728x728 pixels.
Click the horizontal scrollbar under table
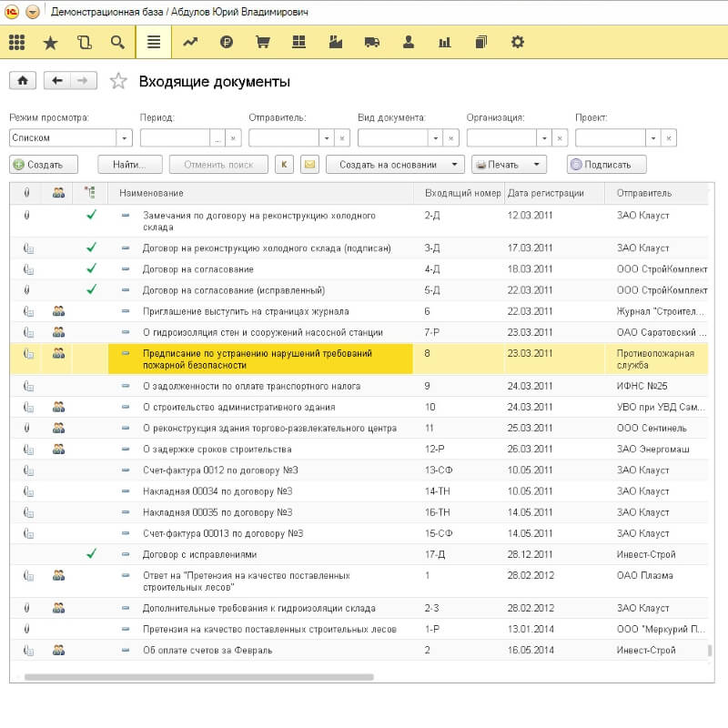[200, 677]
